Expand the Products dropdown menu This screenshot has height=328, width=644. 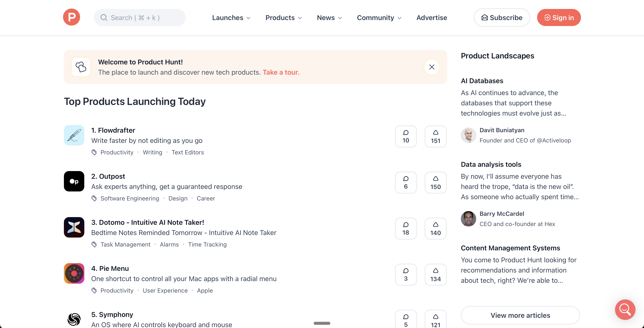click(x=283, y=17)
